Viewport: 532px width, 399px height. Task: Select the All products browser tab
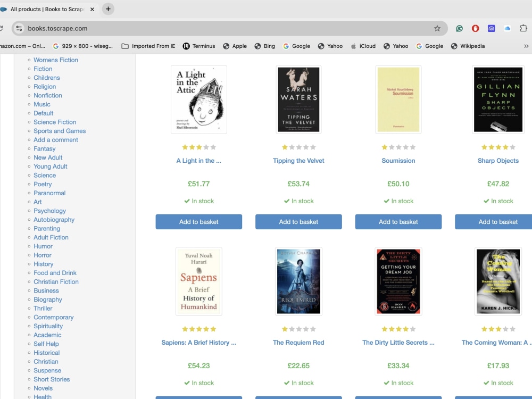tap(47, 10)
